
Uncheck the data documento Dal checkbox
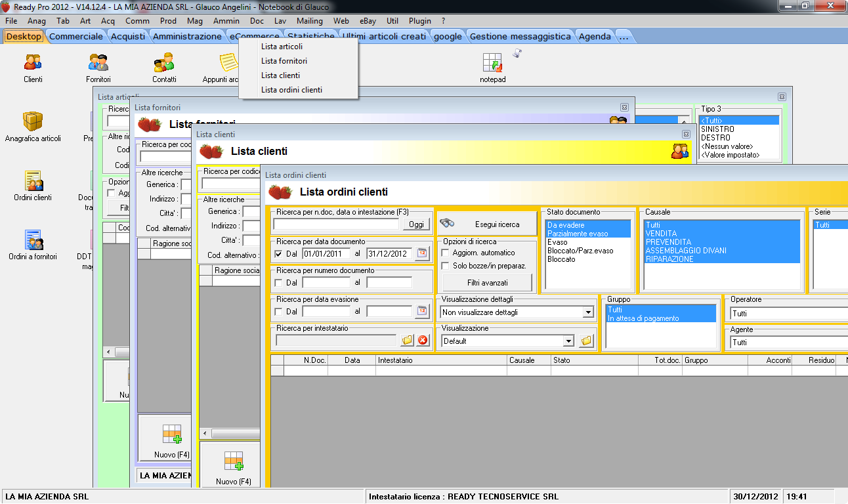click(x=279, y=254)
